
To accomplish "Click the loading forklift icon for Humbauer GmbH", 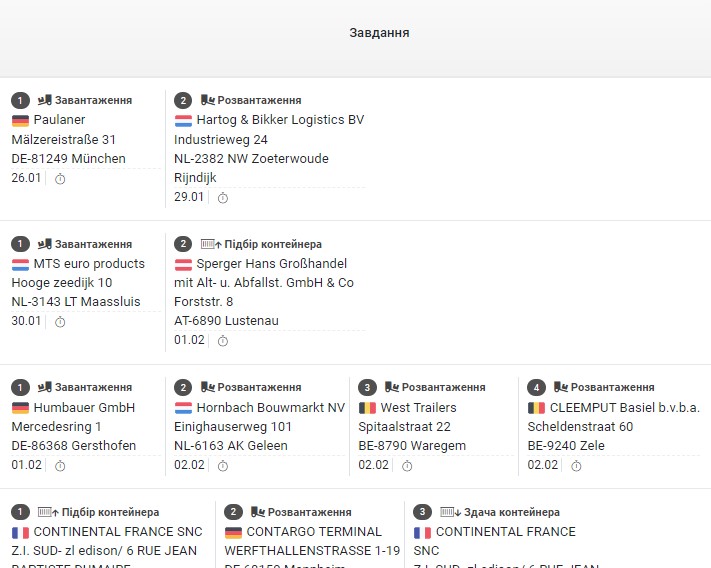I will pyautogui.click(x=44, y=387).
